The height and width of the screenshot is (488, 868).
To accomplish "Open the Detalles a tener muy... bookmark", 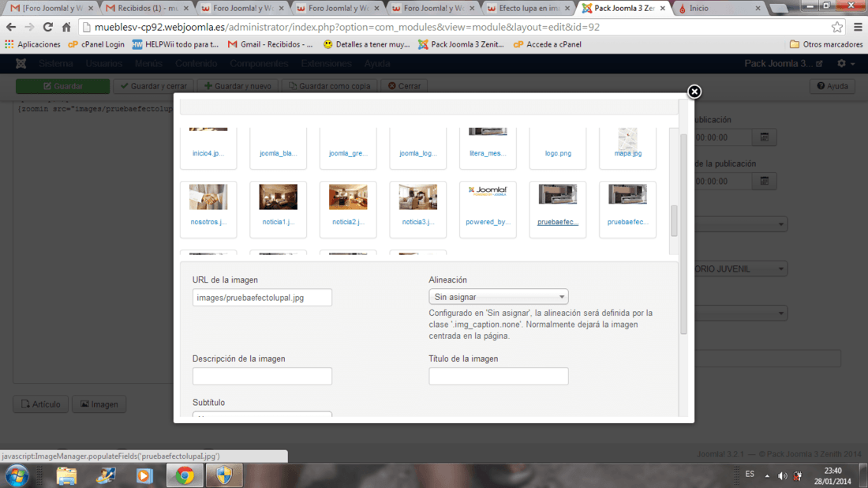I will coord(366,44).
